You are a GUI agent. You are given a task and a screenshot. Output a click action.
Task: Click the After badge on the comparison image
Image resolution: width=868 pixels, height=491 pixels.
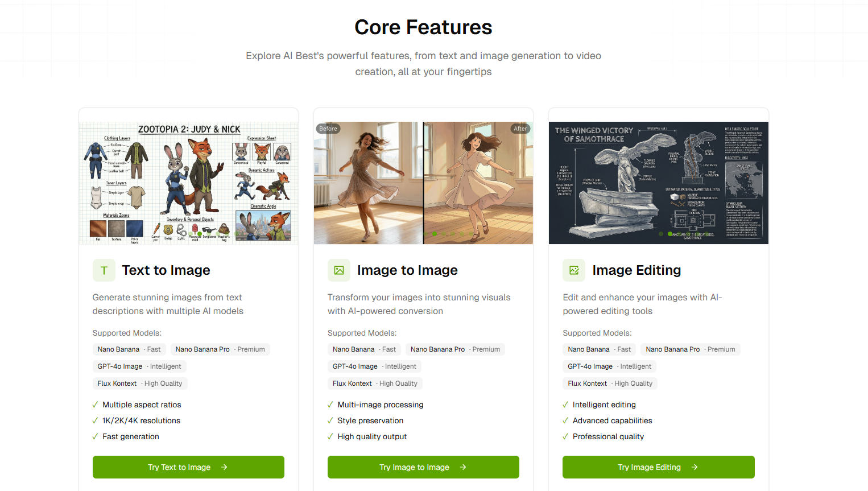coord(520,129)
